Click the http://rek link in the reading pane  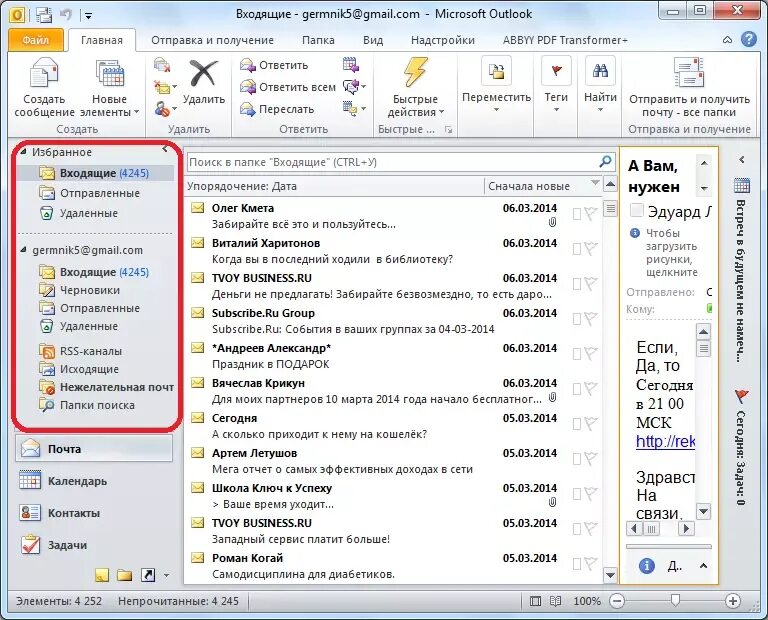(665, 442)
